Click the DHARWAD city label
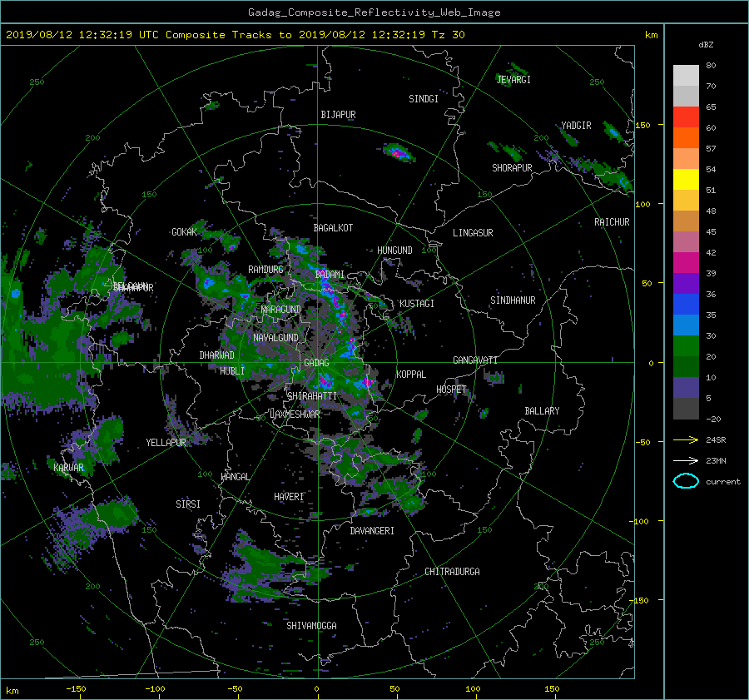The image size is (749, 700). click(217, 355)
